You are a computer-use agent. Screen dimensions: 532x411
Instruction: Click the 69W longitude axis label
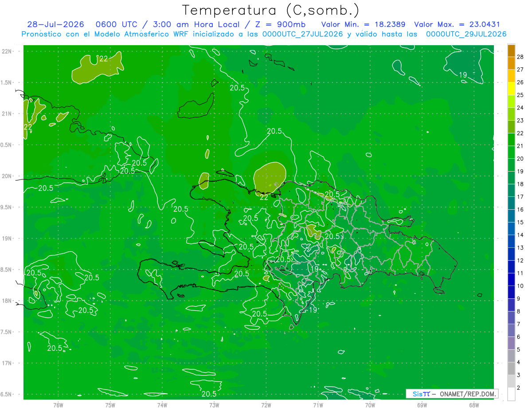pos(422,405)
